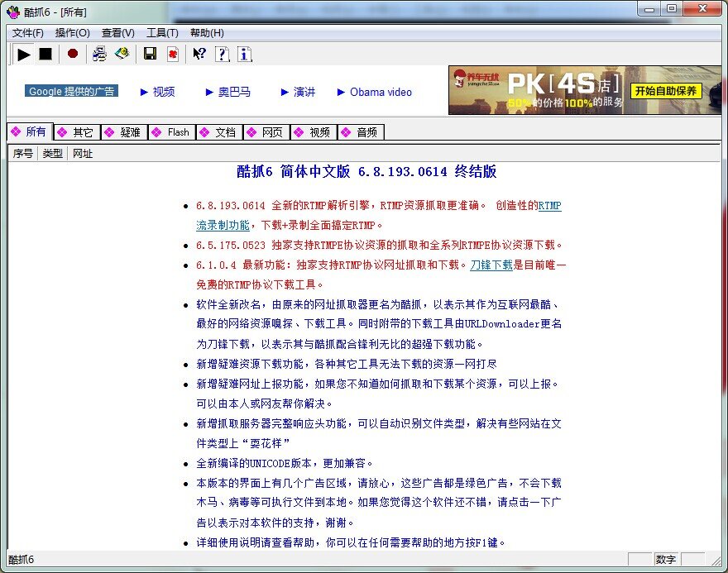Click the 全新编译的UNICODE版本 line
The width and height of the screenshot is (728, 573).
pos(284,463)
